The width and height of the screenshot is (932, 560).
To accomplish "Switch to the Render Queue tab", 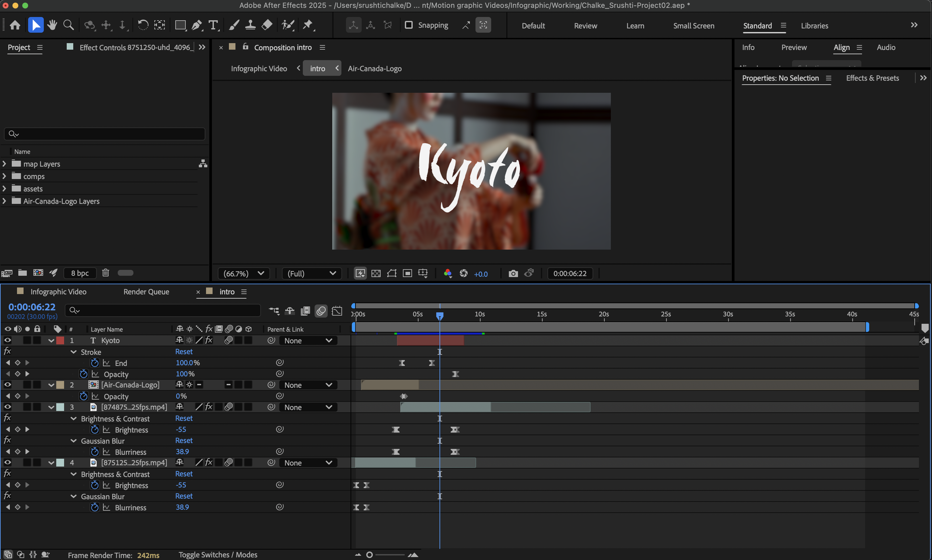I will (146, 291).
